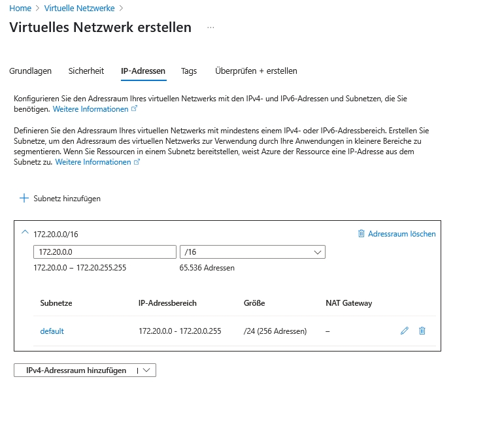Viewport: 504px width, 426px height.
Task: Click the plus icon for Subnetz hinzufügen
Action: 24,198
